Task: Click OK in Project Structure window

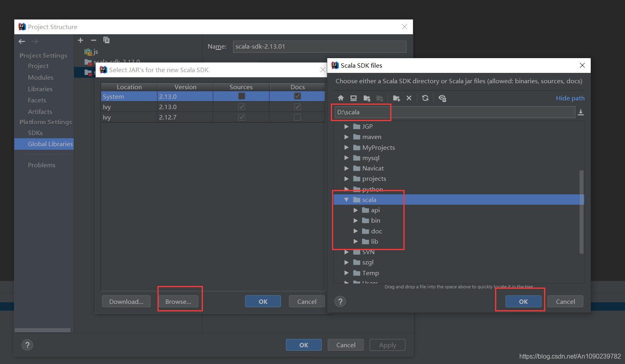Action: pos(304,345)
